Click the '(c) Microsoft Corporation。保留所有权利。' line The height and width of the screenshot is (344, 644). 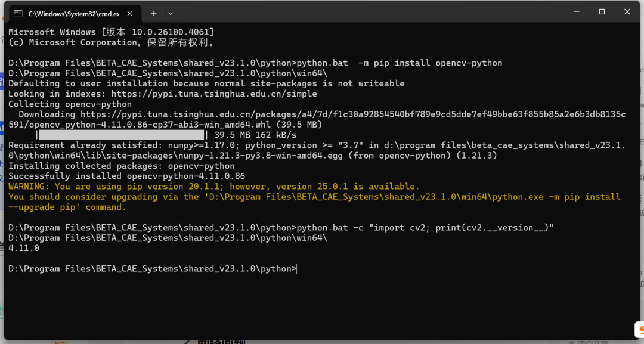111,42
